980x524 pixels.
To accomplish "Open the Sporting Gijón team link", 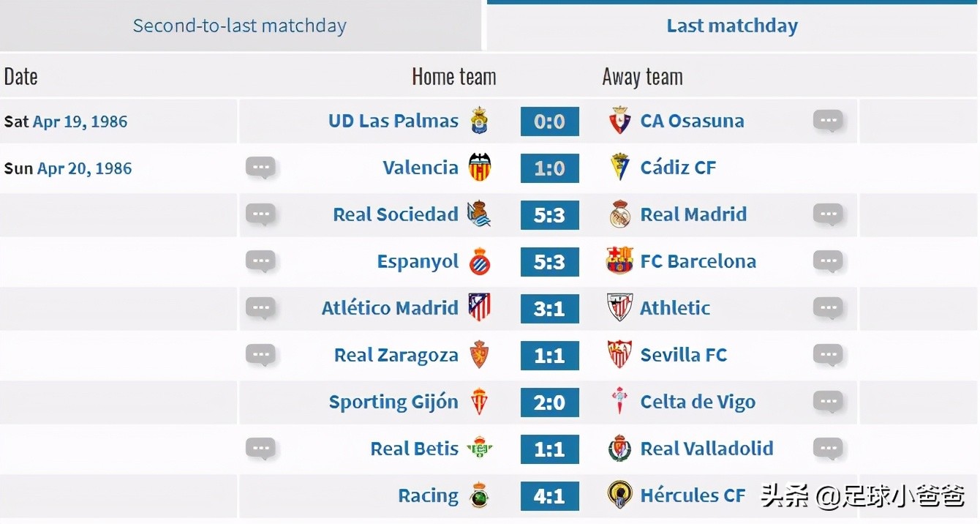I will click(393, 402).
